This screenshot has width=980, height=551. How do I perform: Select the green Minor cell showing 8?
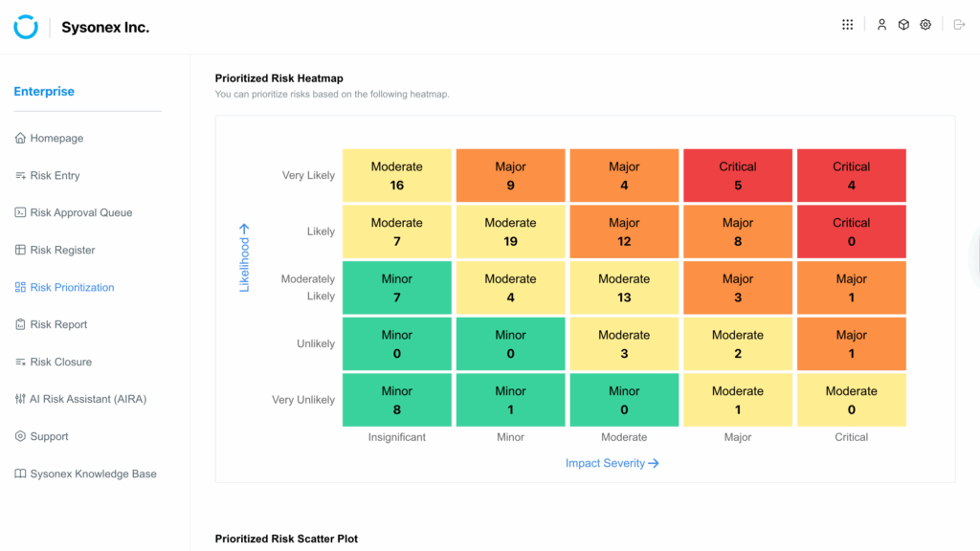(396, 400)
